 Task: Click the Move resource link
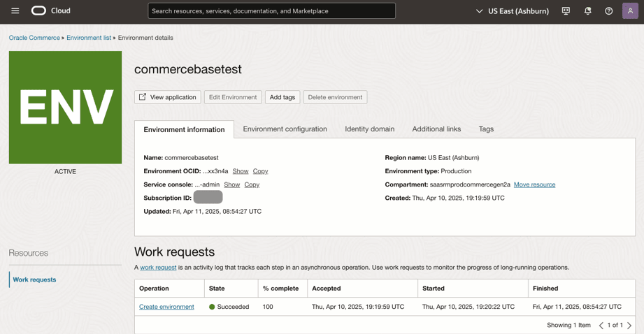click(534, 184)
